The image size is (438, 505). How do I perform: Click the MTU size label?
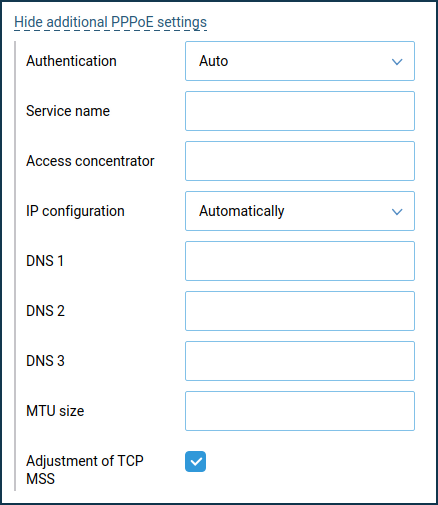[x=55, y=411]
